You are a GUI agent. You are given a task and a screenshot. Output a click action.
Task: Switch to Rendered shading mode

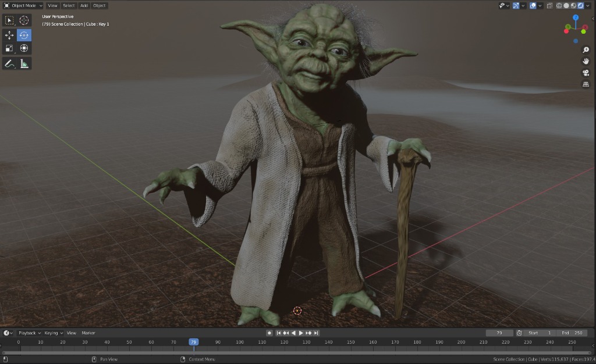point(581,6)
